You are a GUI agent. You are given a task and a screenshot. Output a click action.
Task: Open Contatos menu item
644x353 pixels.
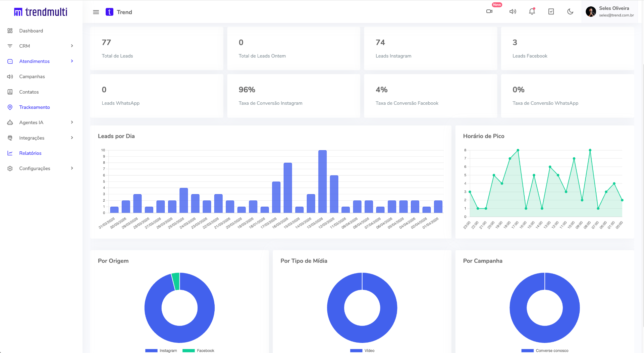29,92
